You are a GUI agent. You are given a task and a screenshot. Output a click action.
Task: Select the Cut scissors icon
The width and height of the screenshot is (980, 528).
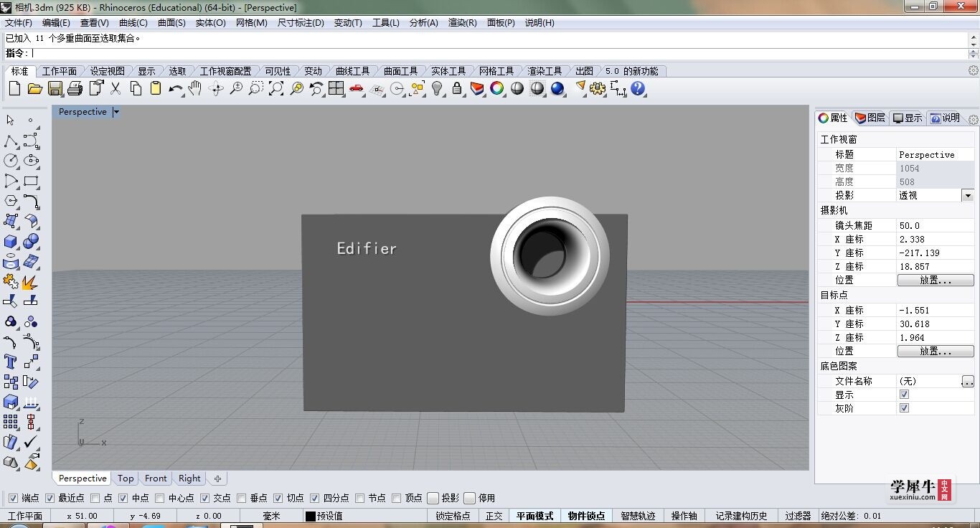click(116, 88)
